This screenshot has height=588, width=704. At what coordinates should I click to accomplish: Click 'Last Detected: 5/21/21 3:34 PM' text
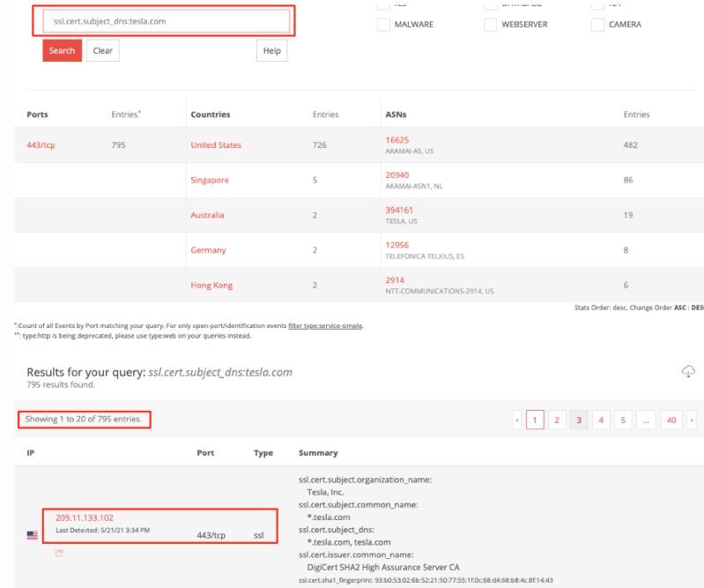pos(103,530)
